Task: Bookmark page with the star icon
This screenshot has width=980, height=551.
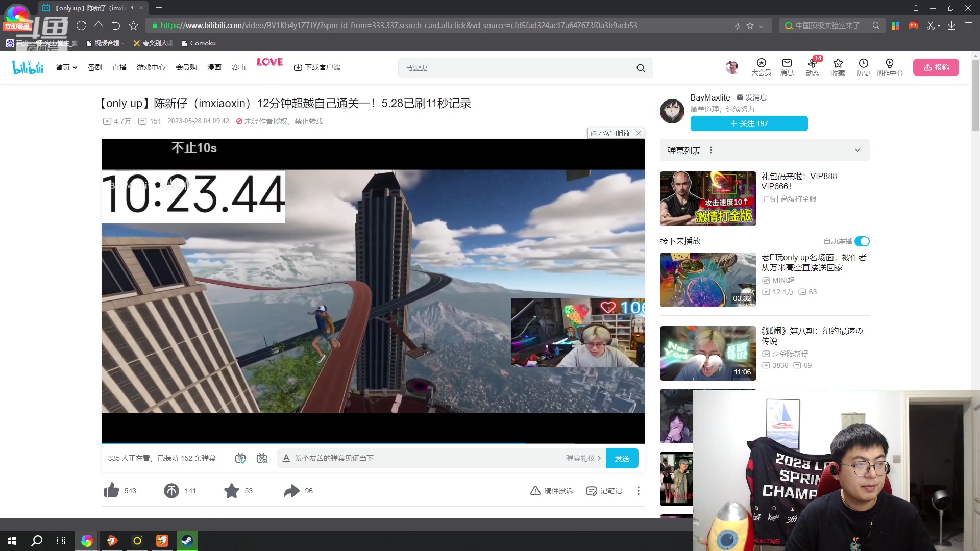Action: pos(133,26)
